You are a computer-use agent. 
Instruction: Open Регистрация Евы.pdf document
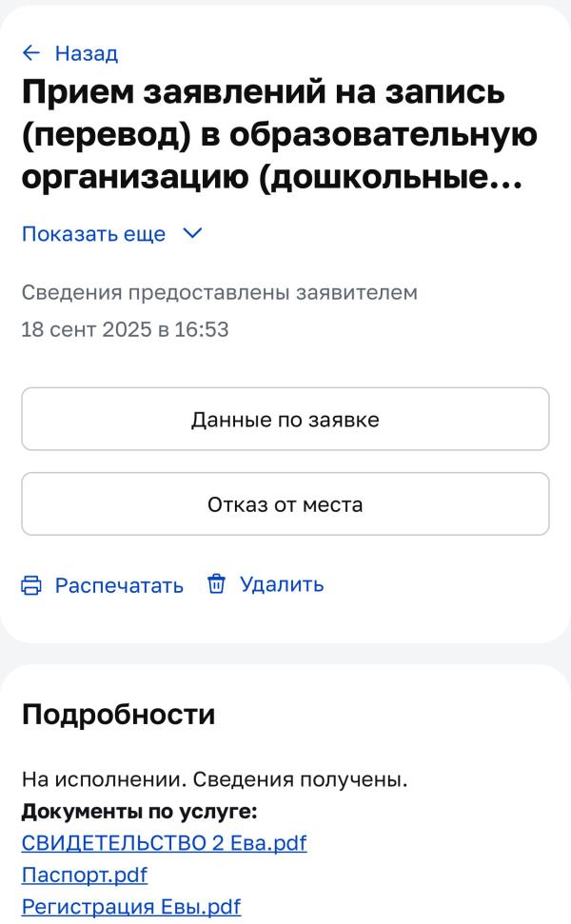131,904
